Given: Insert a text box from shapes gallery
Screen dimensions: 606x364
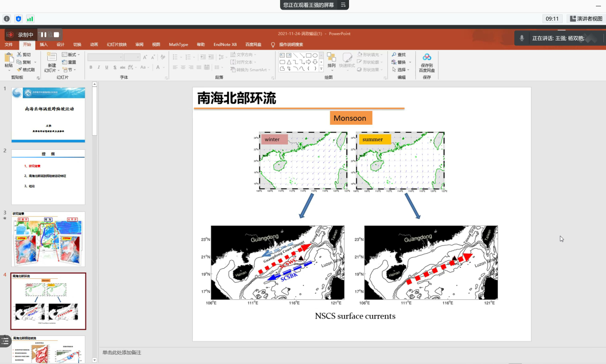Looking at the screenshot, I should [x=282, y=55].
